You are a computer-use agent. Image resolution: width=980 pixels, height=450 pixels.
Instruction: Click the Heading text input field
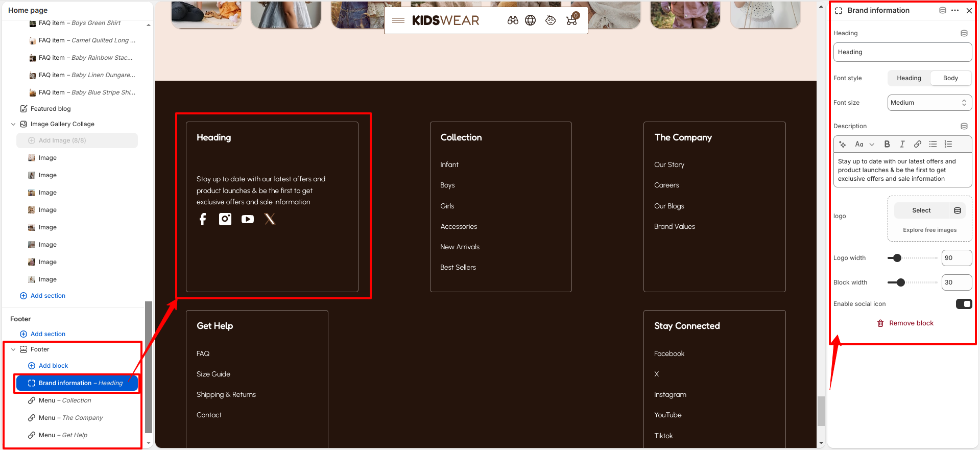click(x=902, y=52)
